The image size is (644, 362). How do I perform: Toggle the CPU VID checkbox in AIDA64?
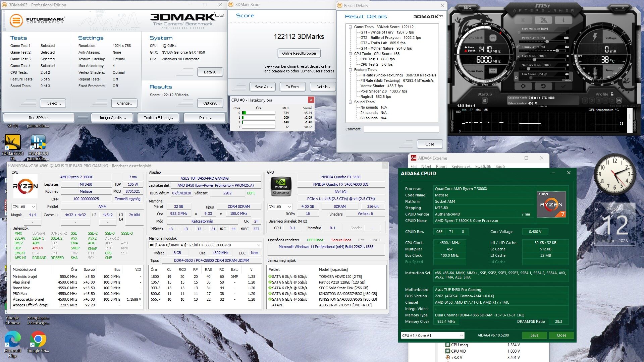[x=447, y=351]
